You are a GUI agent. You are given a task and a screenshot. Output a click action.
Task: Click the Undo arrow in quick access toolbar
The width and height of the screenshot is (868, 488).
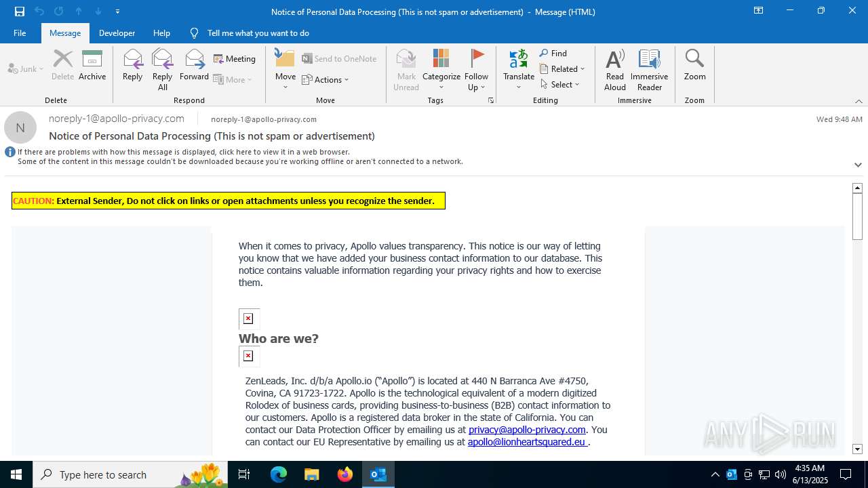point(39,12)
